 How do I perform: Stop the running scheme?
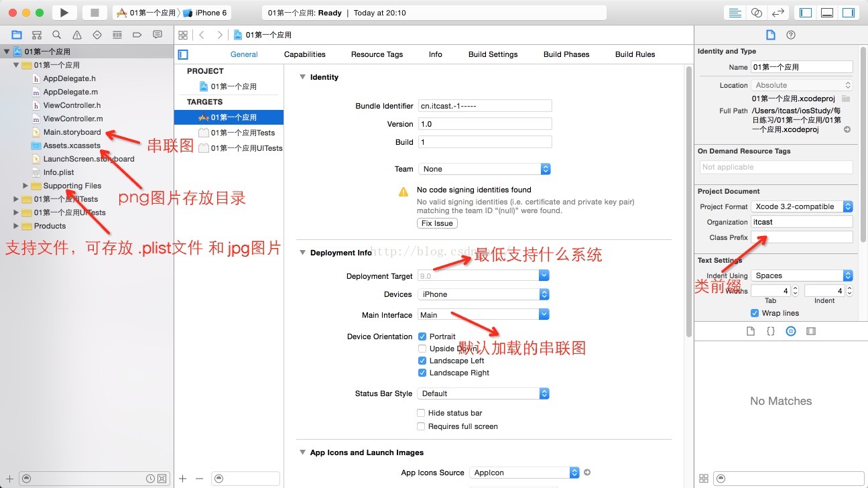pos(95,13)
